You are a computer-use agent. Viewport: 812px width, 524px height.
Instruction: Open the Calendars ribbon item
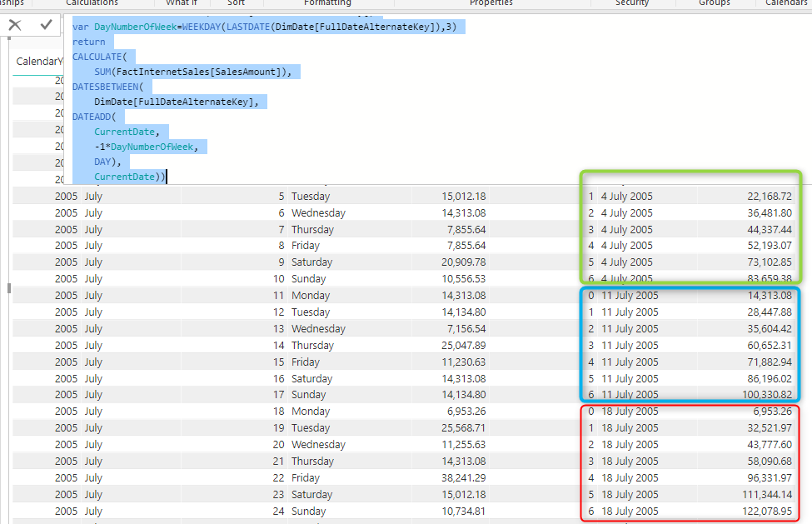(x=785, y=3)
